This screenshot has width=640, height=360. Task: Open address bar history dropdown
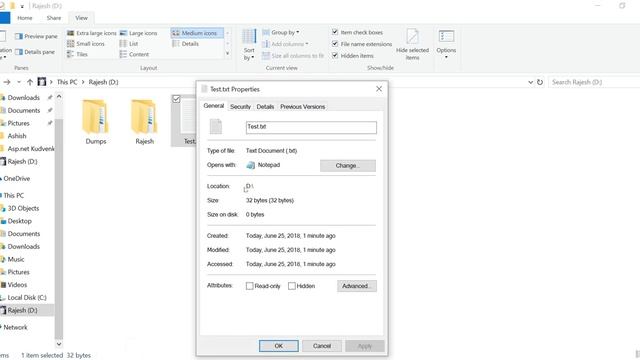[x=530, y=82]
